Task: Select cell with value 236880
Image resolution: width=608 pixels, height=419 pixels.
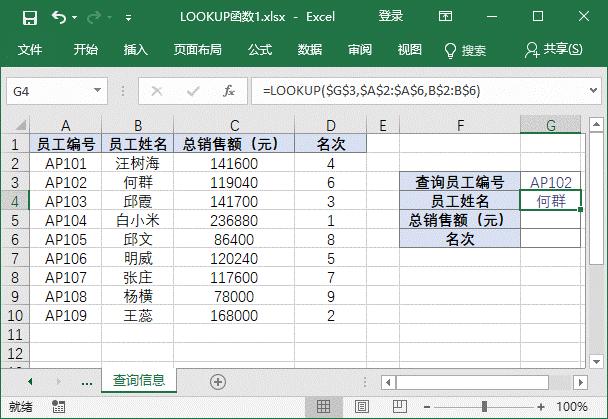Action: tap(234, 221)
